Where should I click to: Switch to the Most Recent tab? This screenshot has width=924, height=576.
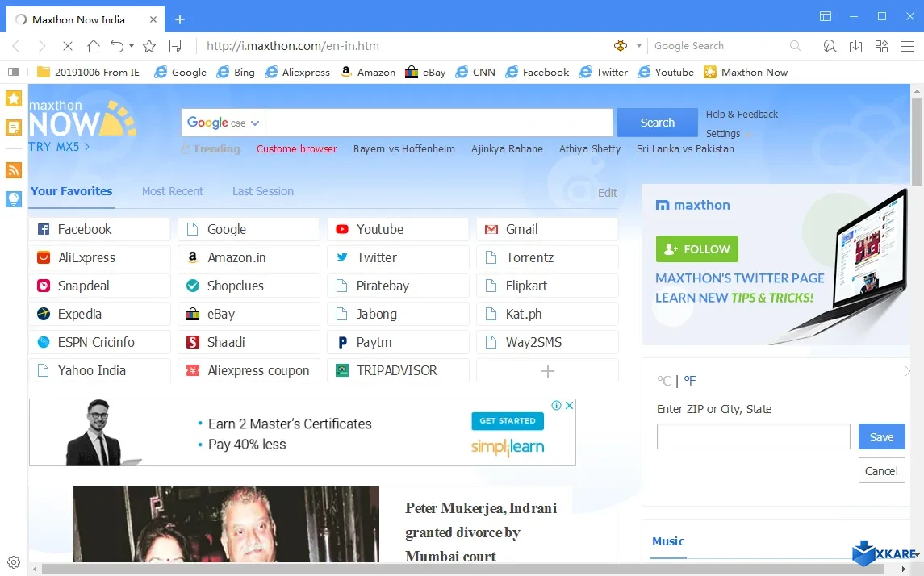[172, 191]
